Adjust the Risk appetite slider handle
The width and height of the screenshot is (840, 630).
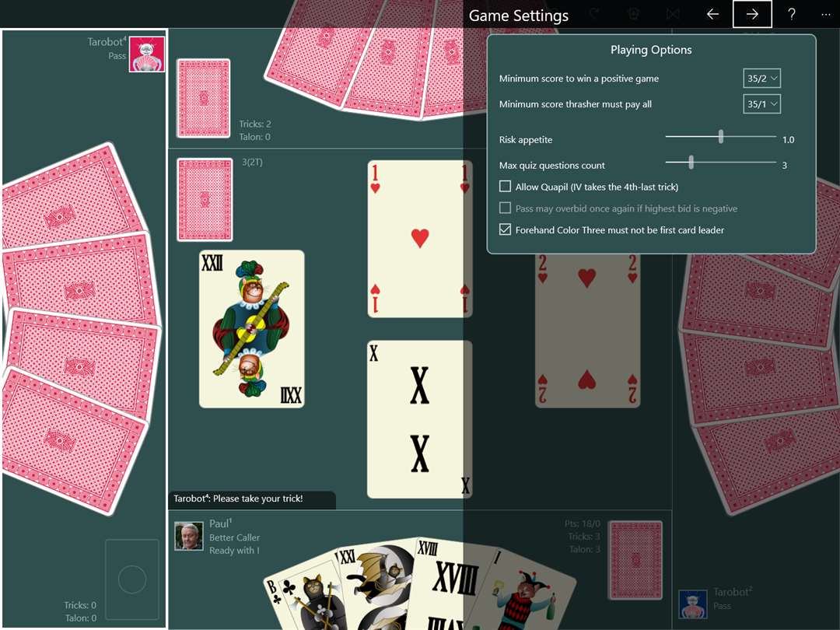(721, 137)
